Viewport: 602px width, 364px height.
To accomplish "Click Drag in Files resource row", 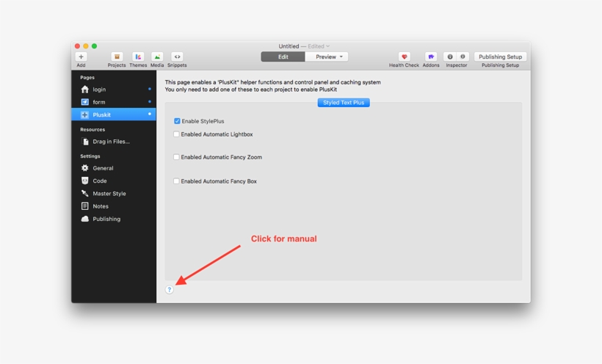I will click(x=114, y=142).
